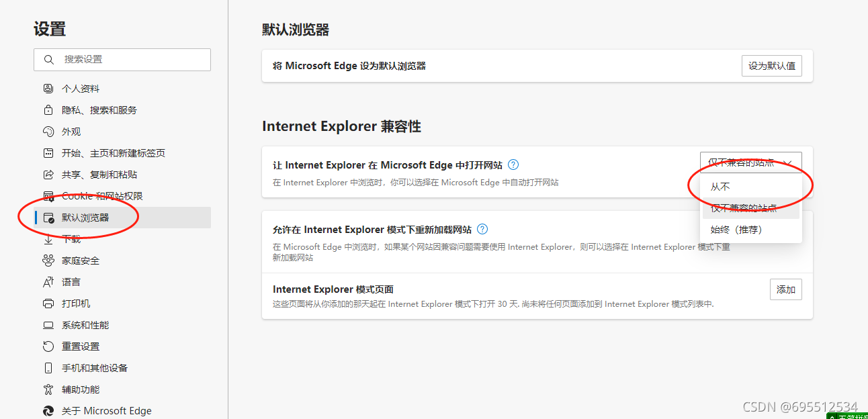Click help icon next to 允许在 Internet Explorer 模式下重新加载网站

[x=482, y=229]
